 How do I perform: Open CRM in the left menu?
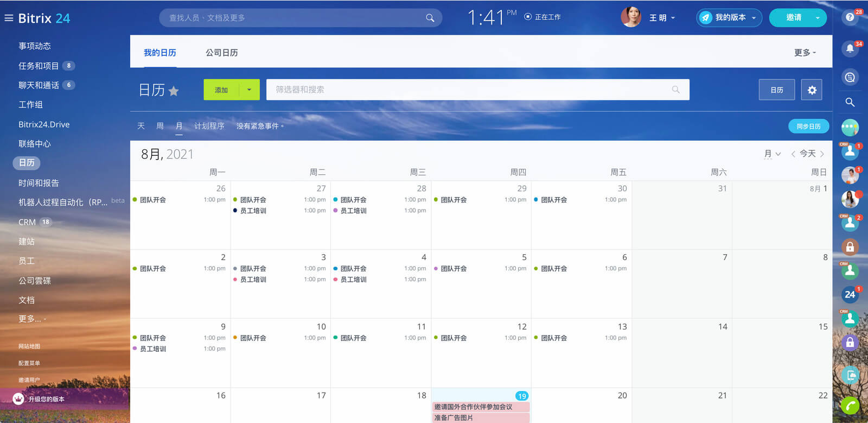(27, 222)
